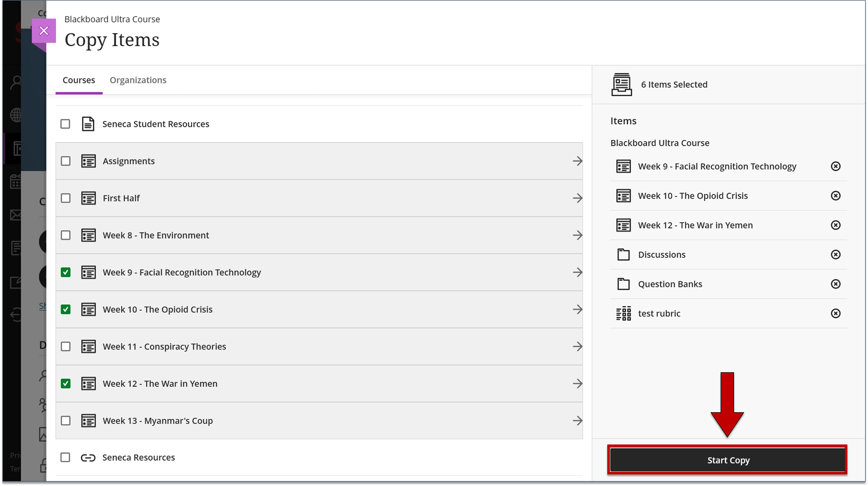
Task: Uncheck the Week 12 War in Yemen checkbox
Action: pyautogui.click(x=66, y=384)
